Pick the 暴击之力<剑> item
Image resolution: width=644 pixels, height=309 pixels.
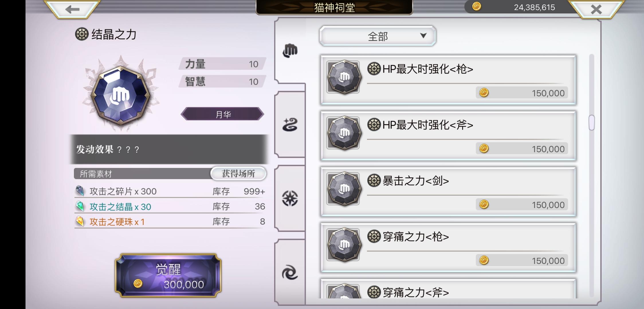pyautogui.click(x=448, y=192)
